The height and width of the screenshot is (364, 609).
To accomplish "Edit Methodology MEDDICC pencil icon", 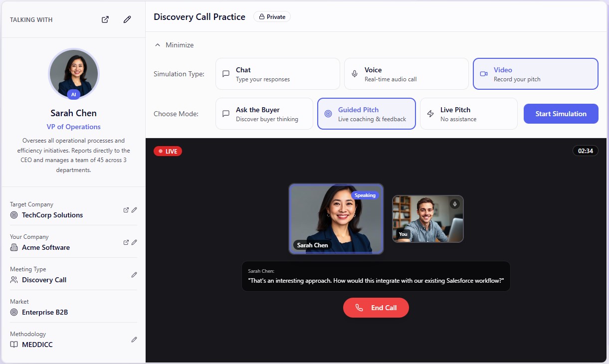I will 134,340.
